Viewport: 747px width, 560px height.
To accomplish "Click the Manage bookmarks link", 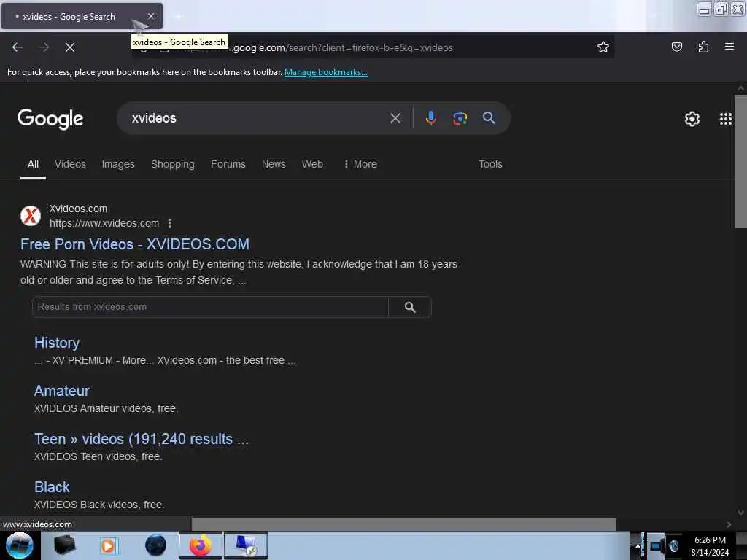I will [326, 72].
